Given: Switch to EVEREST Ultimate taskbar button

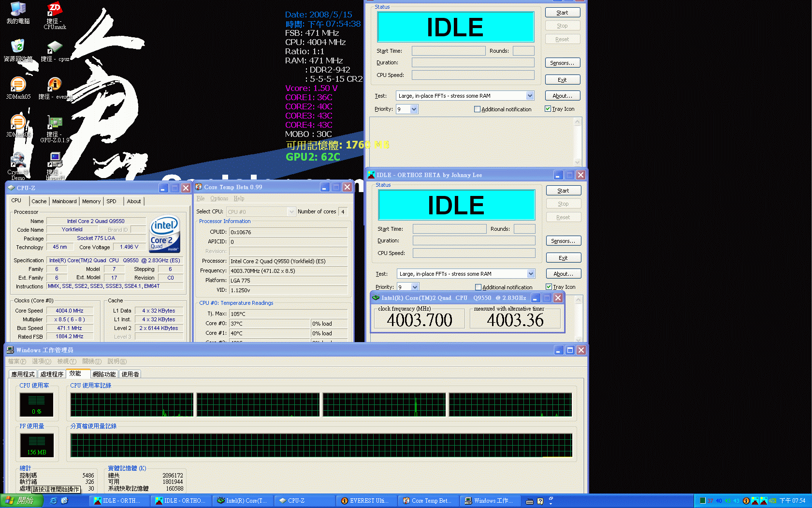Looking at the screenshot, I should (x=367, y=501).
